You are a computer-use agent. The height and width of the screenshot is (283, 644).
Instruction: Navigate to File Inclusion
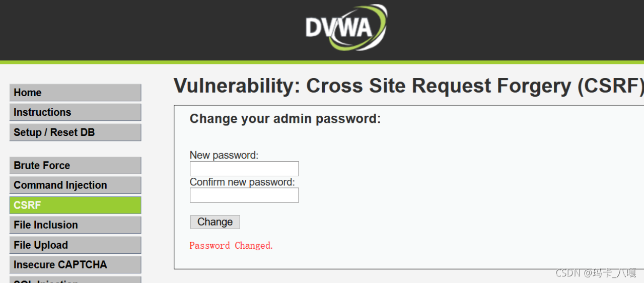tap(75, 225)
